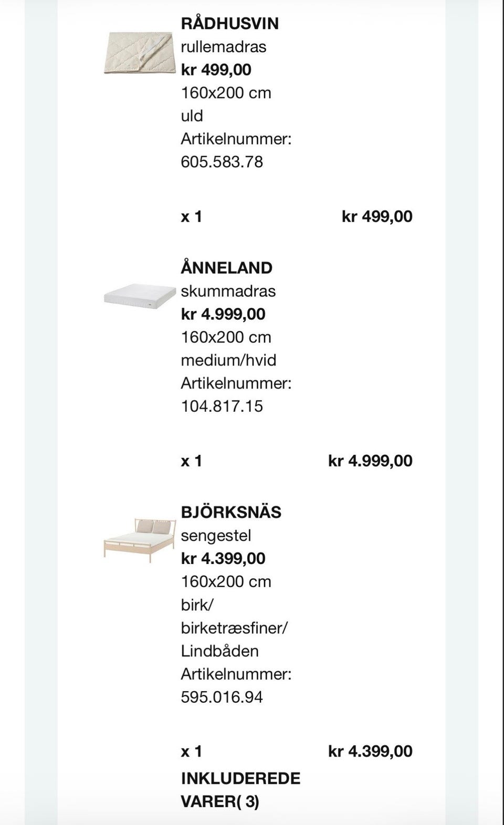The height and width of the screenshot is (825, 504).
Task: Click the 'uld' material label
Action: (192, 116)
